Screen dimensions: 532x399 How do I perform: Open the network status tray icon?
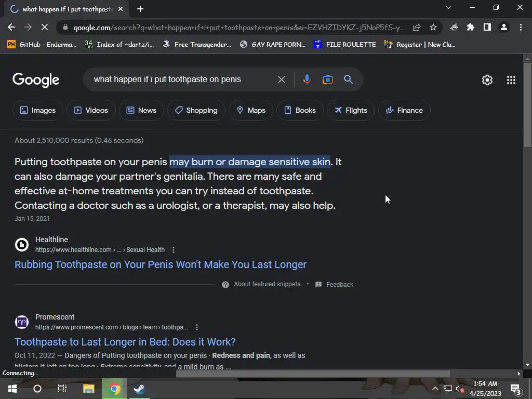(447, 389)
